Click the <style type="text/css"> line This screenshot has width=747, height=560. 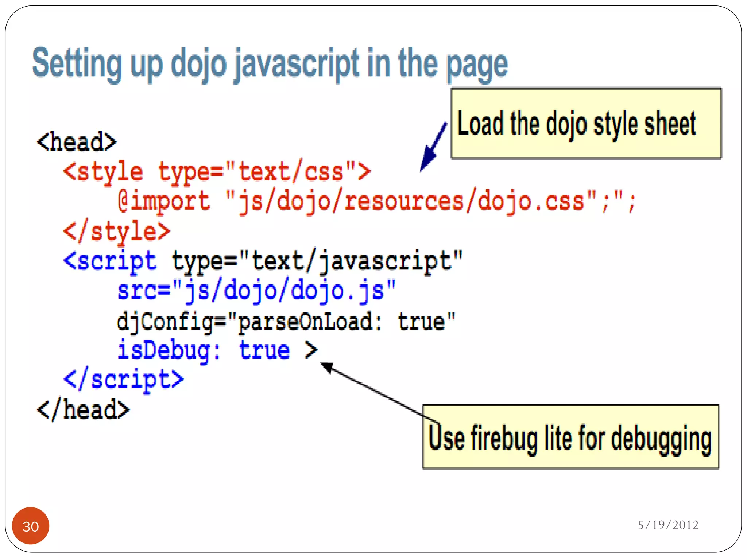click(217, 171)
